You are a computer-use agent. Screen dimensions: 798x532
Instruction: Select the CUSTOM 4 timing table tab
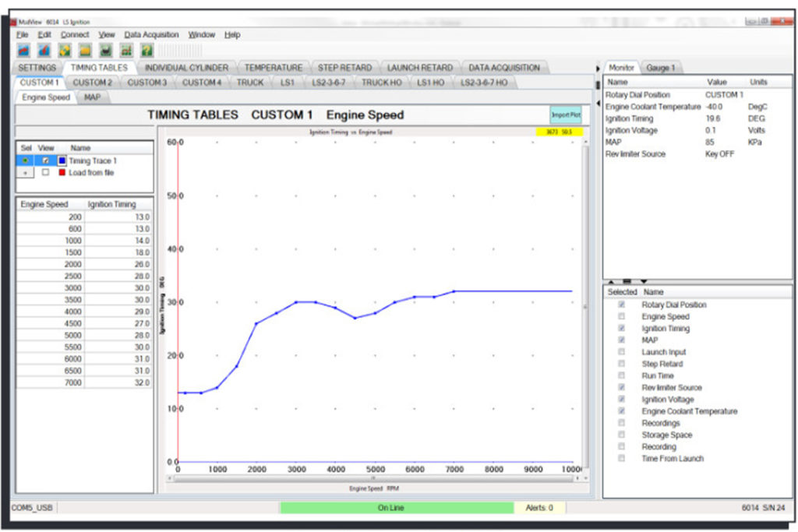202,83
